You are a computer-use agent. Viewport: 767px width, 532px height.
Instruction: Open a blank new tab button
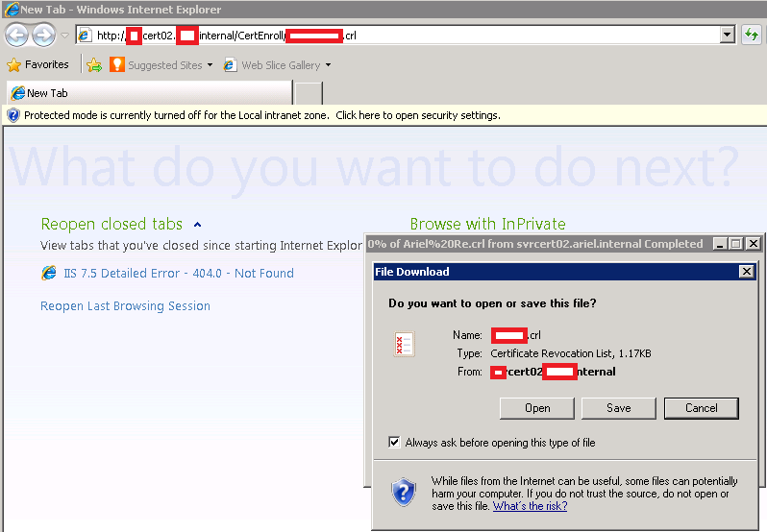[309, 93]
